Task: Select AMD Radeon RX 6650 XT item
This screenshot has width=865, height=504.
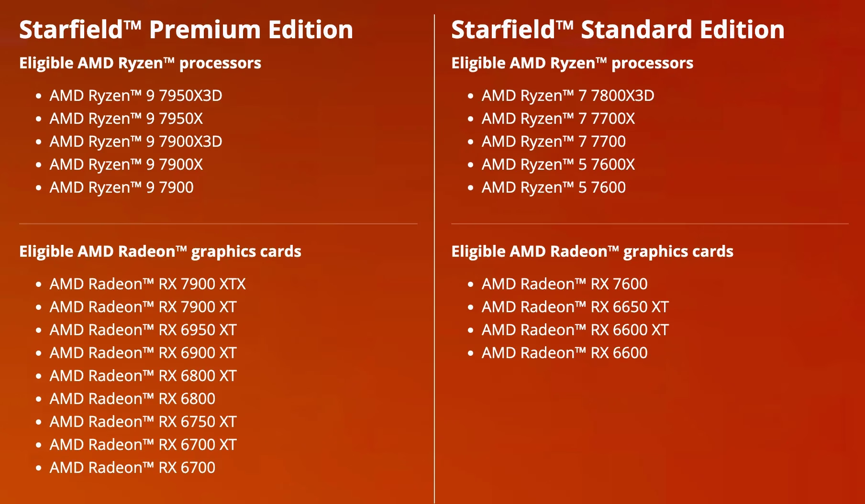Action: (x=575, y=307)
